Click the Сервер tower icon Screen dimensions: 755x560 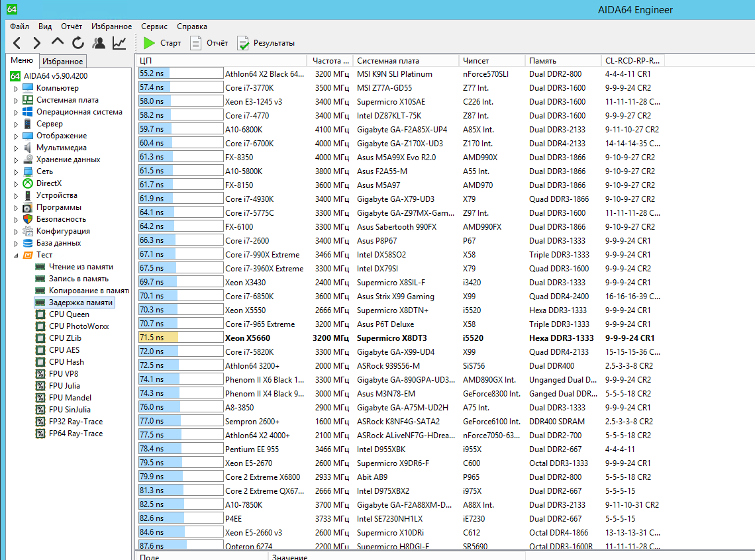coord(28,124)
